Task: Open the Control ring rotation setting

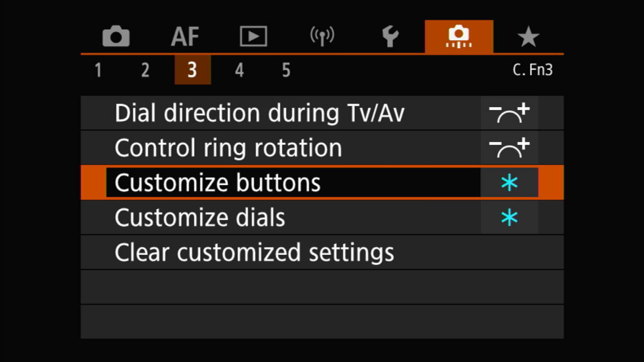Action: [228, 147]
